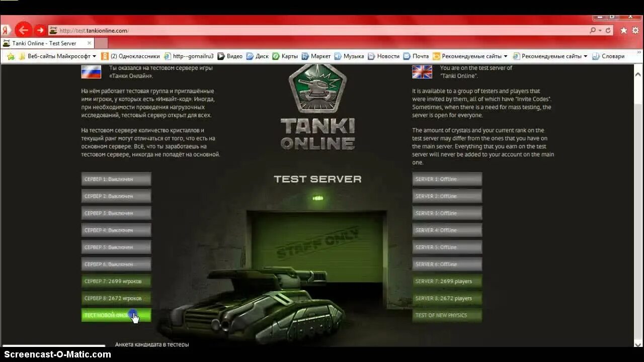Image resolution: width=644 pixels, height=362 pixels.
Task: Open the Диск bookmark
Action: (258, 56)
